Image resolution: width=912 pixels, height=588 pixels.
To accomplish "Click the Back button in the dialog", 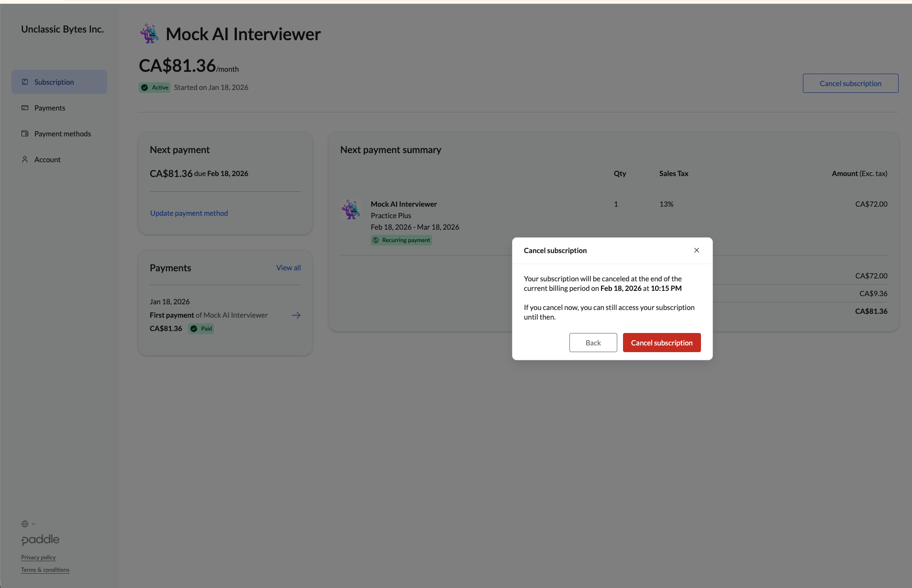I will pos(593,343).
